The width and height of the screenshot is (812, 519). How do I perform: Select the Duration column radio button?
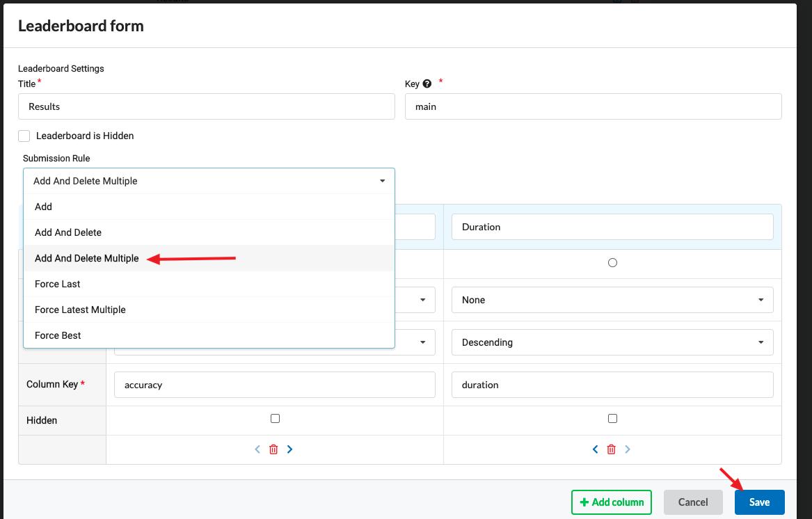pyautogui.click(x=612, y=263)
